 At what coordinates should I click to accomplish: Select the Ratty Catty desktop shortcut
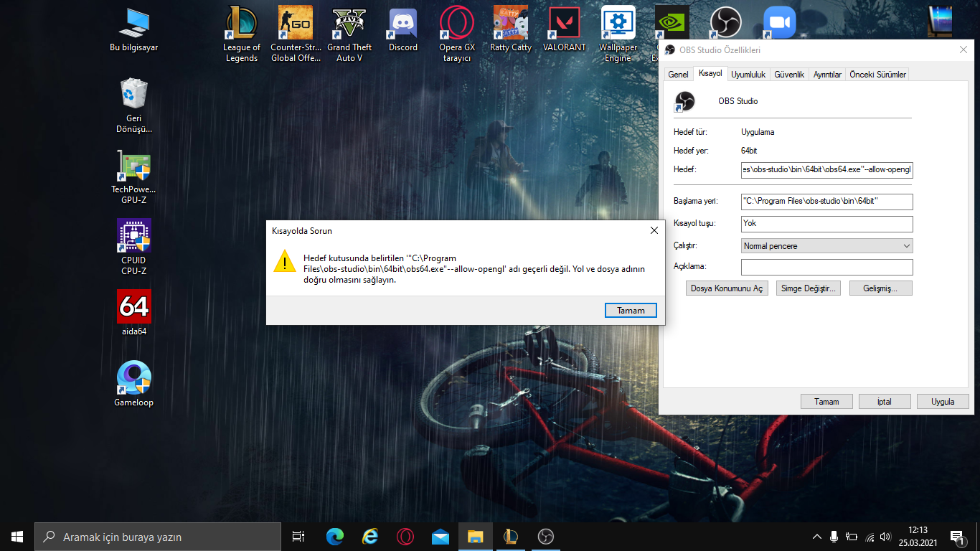tap(511, 30)
